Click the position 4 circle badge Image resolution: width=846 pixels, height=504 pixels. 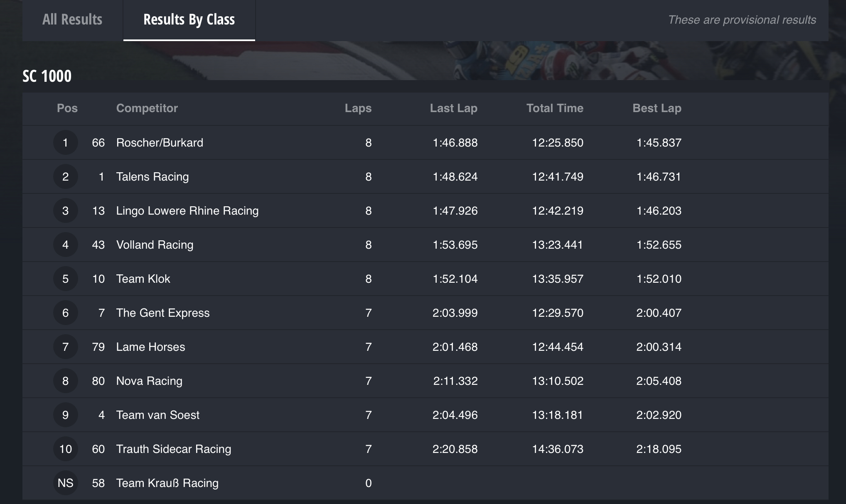click(65, 245)
